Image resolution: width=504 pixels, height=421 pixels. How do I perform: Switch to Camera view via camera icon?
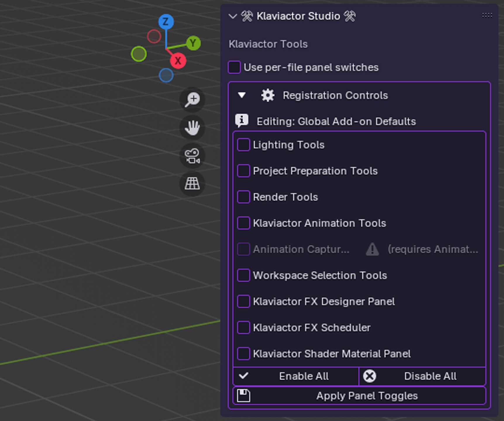192,156
